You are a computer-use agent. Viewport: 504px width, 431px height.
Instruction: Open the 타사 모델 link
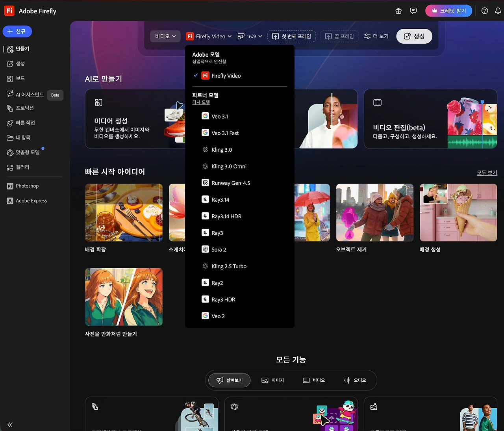(x=201, y=102)
